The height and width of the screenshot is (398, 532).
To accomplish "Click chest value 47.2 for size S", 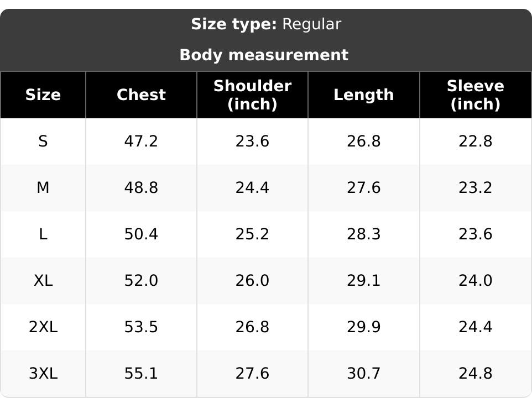I will coord(141,142).
